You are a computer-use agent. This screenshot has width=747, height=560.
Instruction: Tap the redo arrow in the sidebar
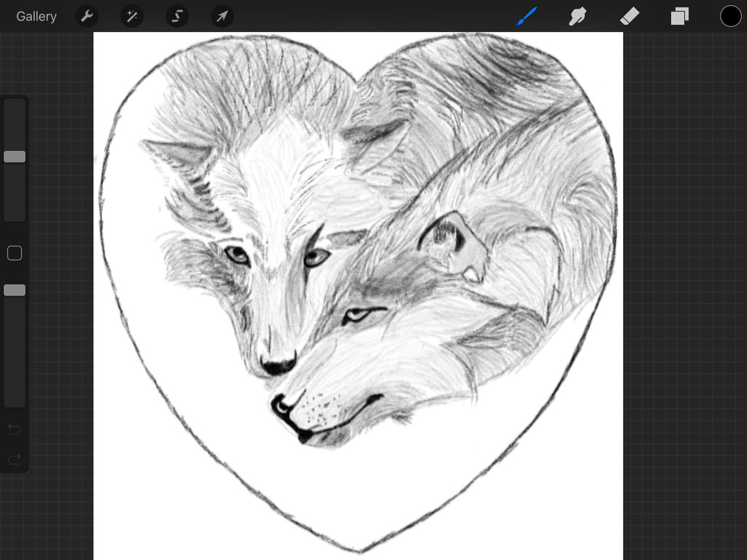pyautogui.click(x=14, y=459)
